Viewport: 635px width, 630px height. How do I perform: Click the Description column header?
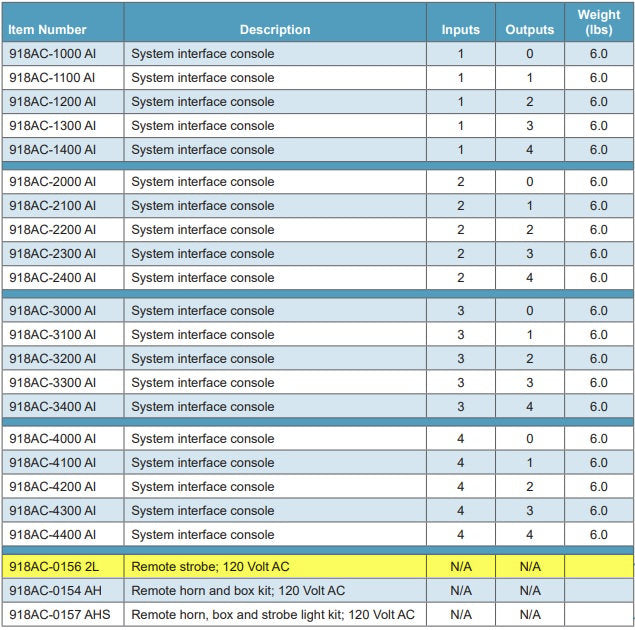click(x=275, y=30)
